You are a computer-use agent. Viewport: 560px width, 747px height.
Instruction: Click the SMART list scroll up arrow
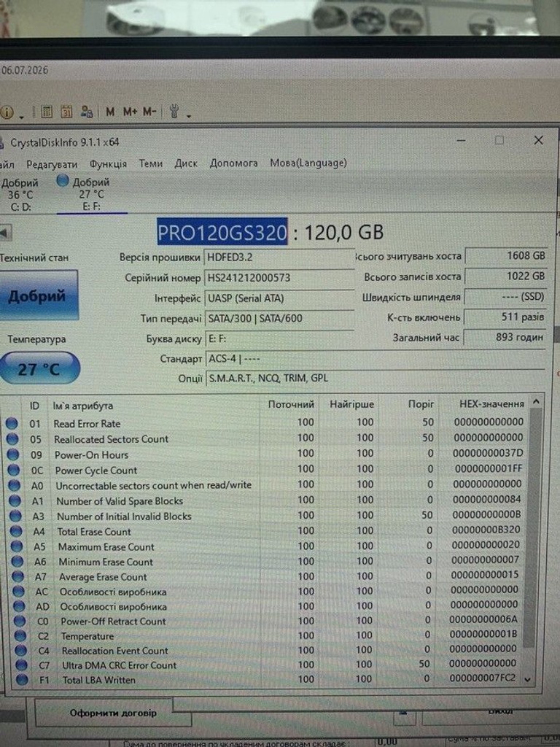[x=536, y=402]
